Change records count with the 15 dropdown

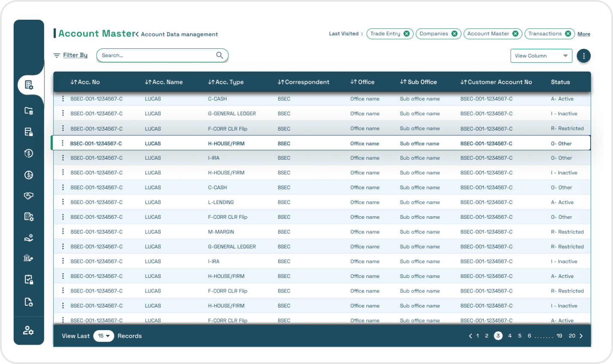click(104, 336)
